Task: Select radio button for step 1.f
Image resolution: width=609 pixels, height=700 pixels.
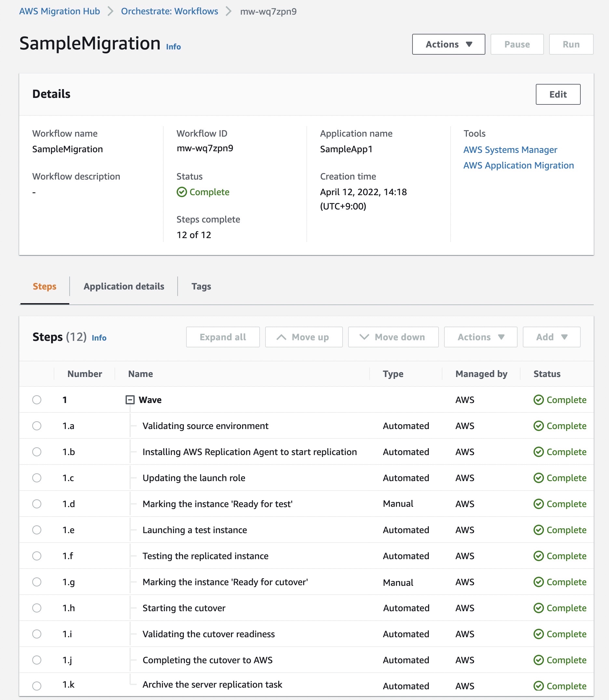Action: (x=37, y=556)
